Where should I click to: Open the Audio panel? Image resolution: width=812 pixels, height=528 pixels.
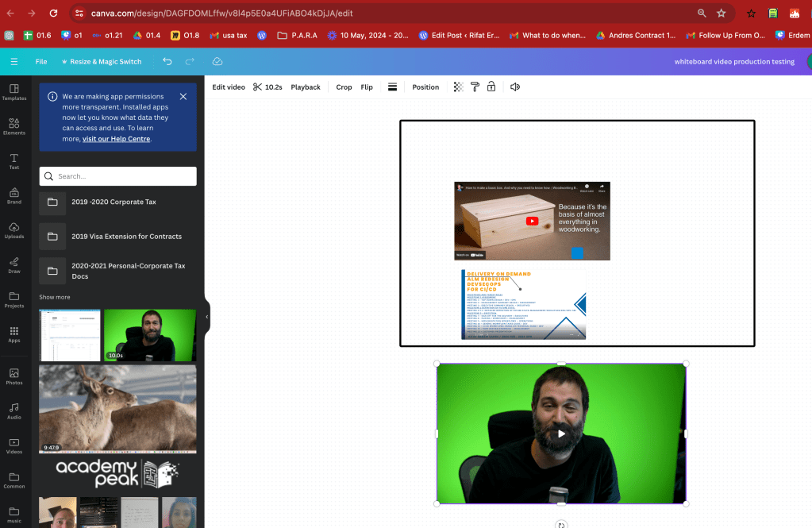(x=14, y=411)
